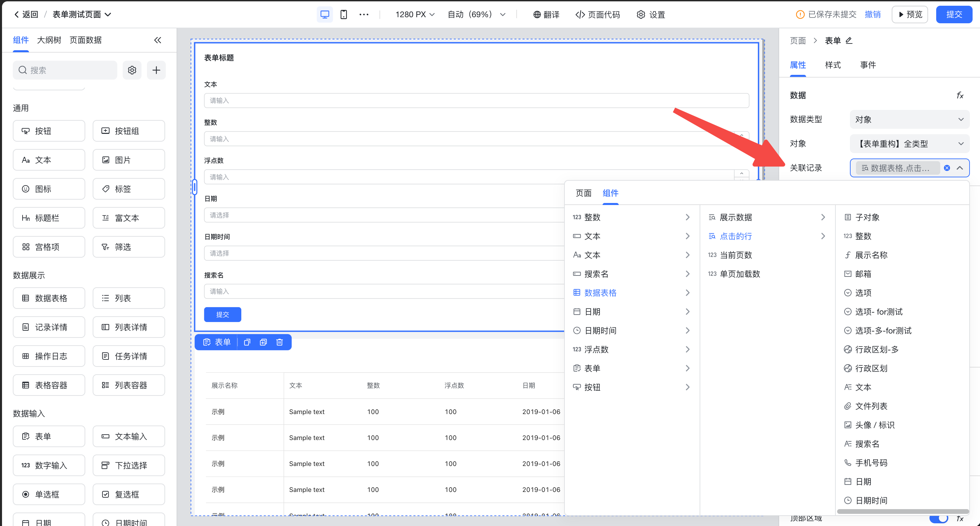This screenshot has height=526, width=980.
Task: Add 图标 component from palette
Action: 49,189
